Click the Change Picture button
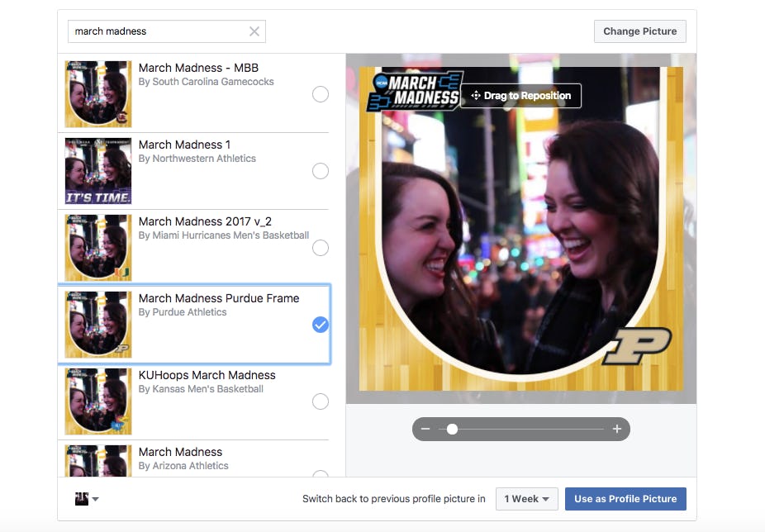Image resolution: width=765 pixels, height=532 pixels. pos(639,31)
